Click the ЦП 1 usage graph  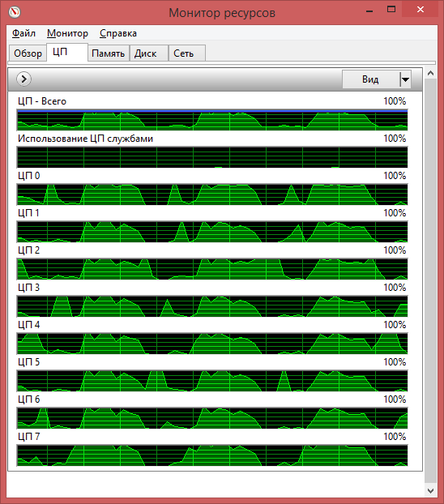[x=212, y=232]
